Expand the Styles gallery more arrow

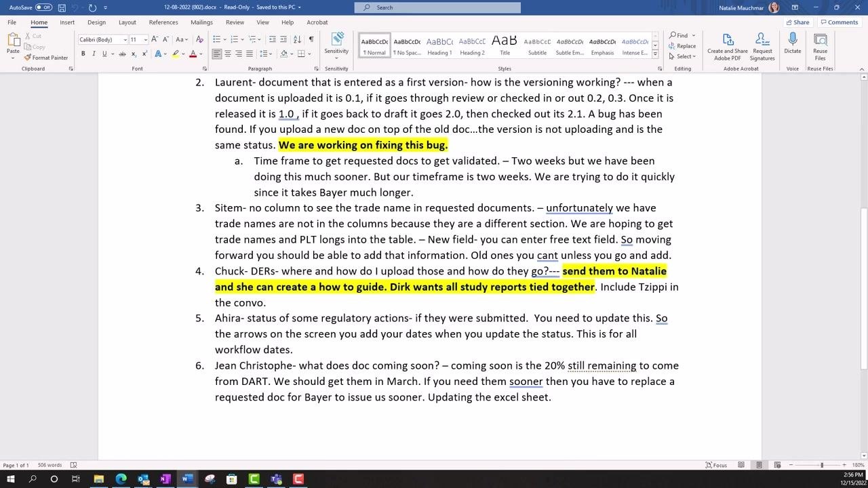pos(655,54)
